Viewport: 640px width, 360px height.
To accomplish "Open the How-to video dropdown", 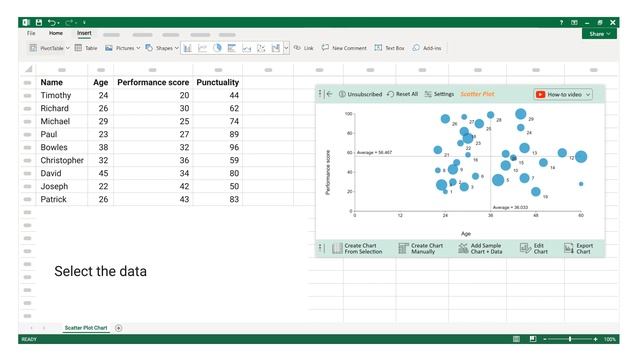I will tap(563, 94).
